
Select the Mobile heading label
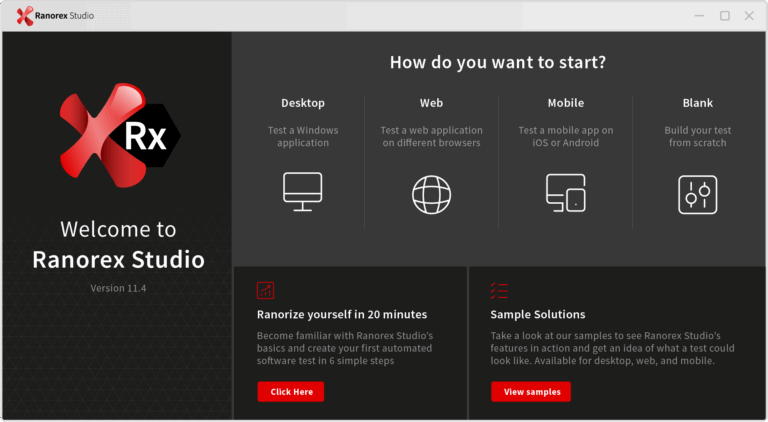pos(565,103)
